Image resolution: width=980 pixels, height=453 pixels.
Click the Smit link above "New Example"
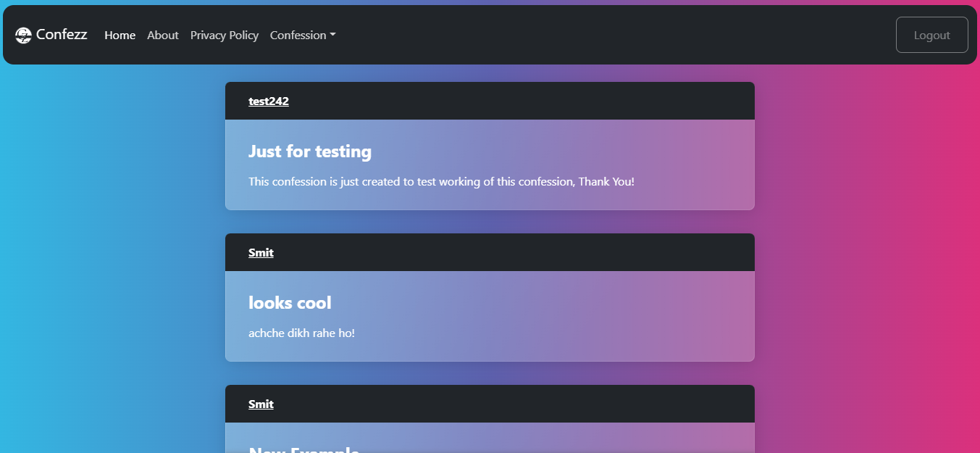261,404
